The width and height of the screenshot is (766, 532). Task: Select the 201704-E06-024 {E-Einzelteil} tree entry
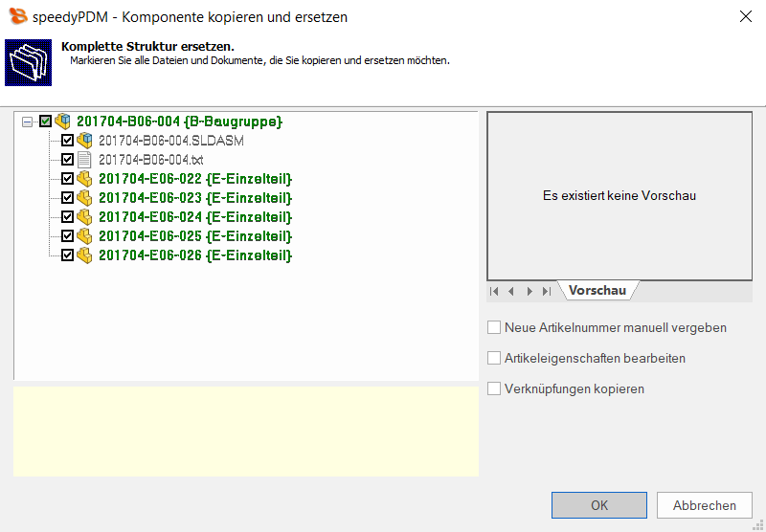tap(194, 217)
